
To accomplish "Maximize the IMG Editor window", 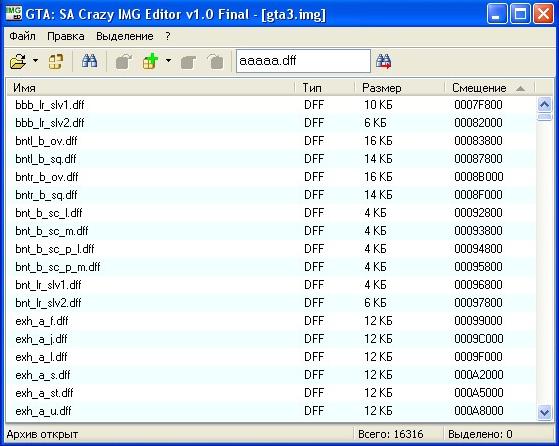I will click(x=520, y=14).
